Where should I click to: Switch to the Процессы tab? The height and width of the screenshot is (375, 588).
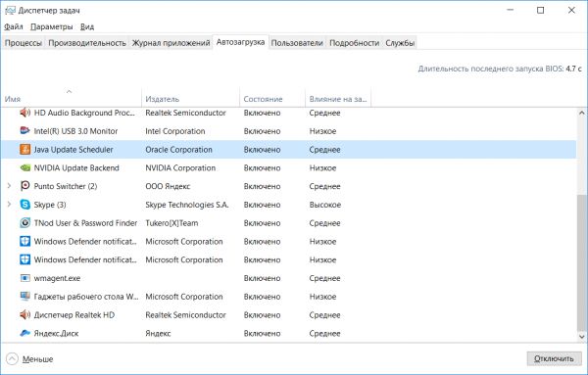coord(24,43)
